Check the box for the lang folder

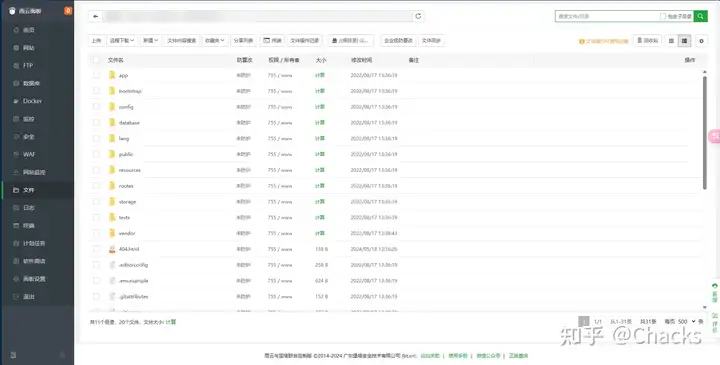click(x=96, y=138)
